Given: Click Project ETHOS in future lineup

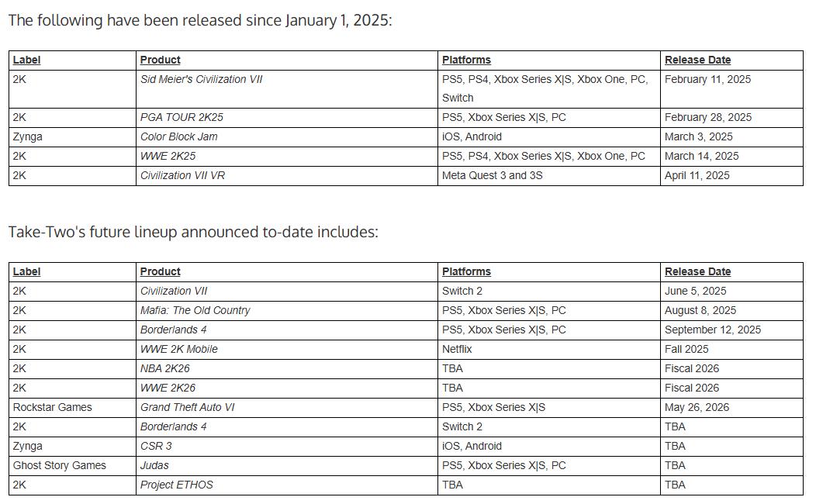Looking at the screenshot, I should pyautogui.click(x=177, y=485).
